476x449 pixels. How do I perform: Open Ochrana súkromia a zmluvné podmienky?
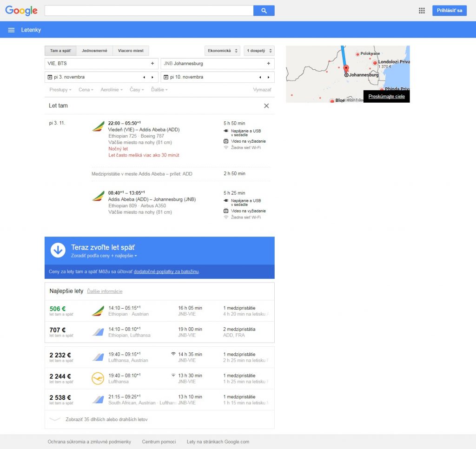(89, 442)
